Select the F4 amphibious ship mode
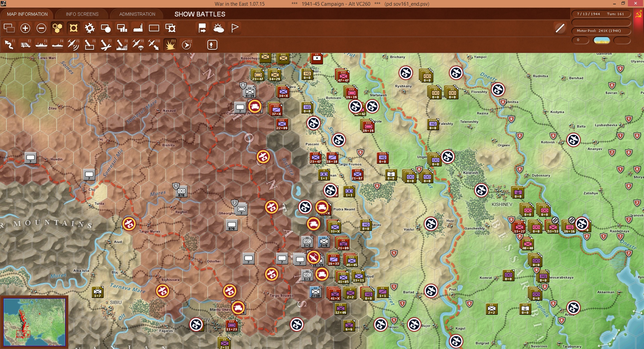This screenshot has width=644, height=349. [57, 45]
